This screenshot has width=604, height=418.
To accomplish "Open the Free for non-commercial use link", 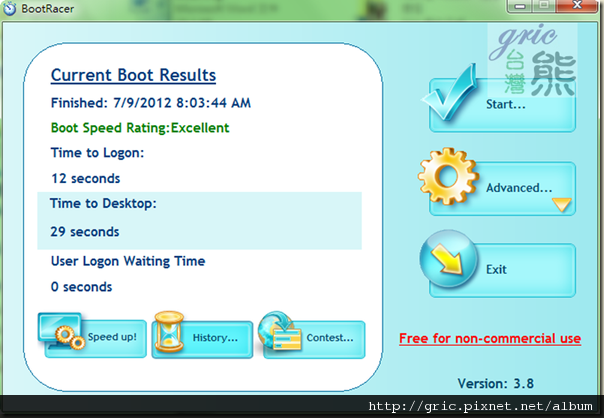I will click(x=490, y=339).
